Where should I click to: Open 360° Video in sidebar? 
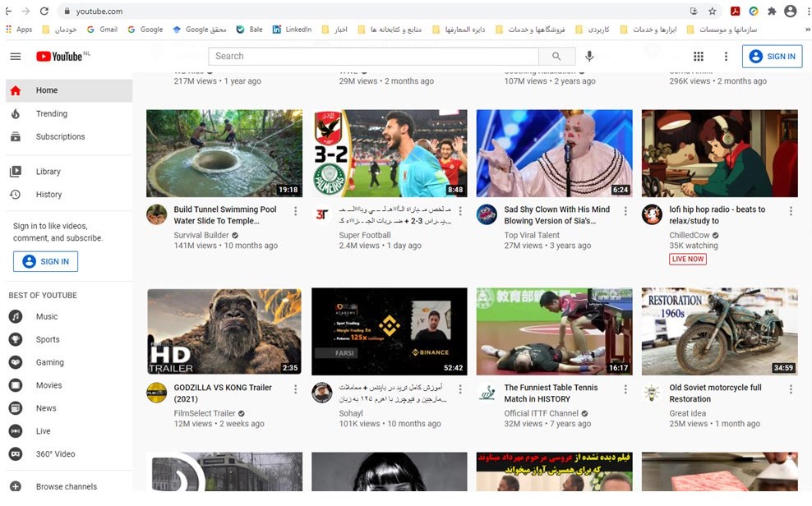(69, 453)
